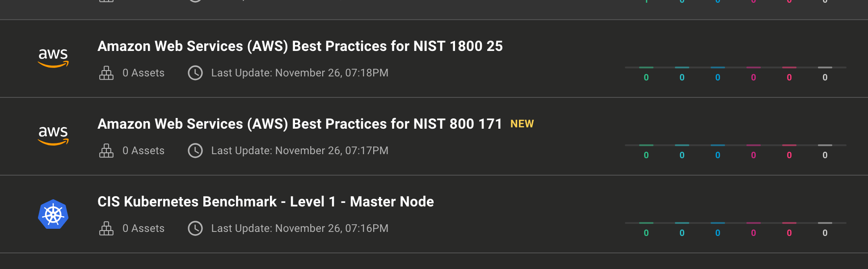Select the white score count in CIS Kubernetes row
Screen dimensions: 868x269
(825, 233)
